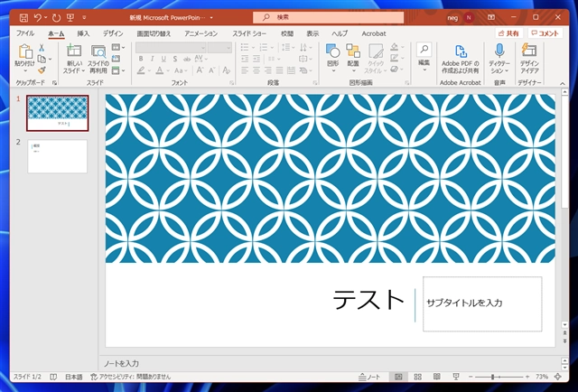Click the 配置 arrange icon
Image resolution: width=578 pixels, height=392 pixels.
[353, 53]
